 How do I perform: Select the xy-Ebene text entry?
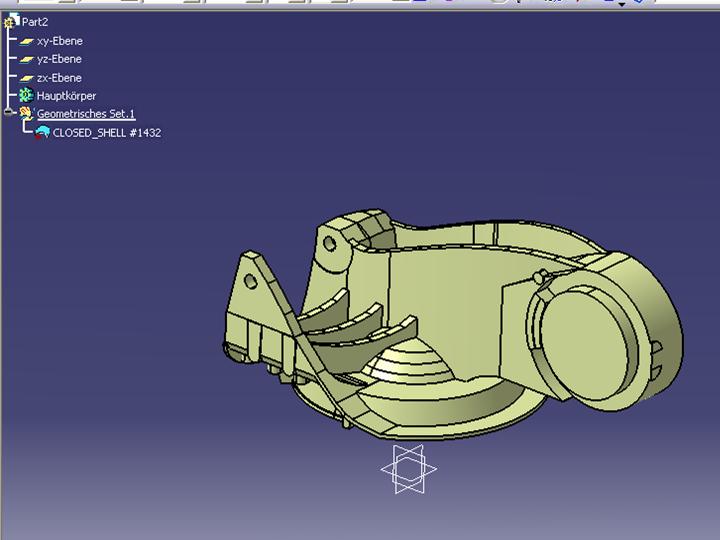click(60, 41)
